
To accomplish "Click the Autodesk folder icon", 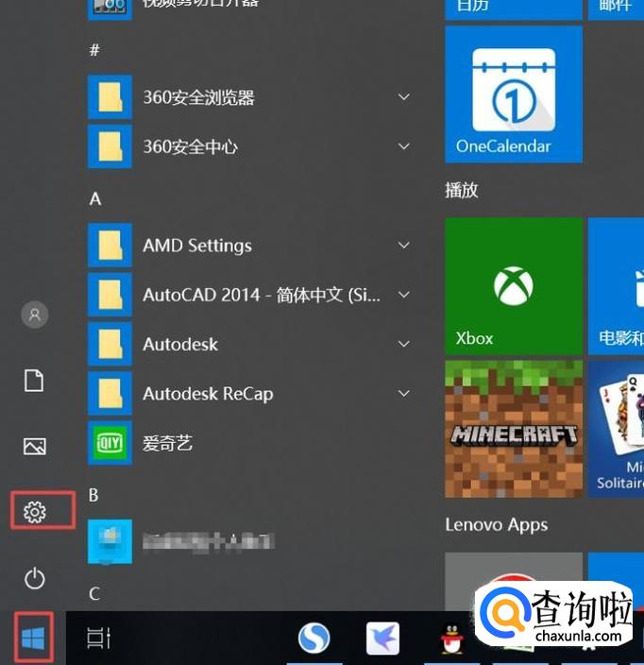I will [x=110, y=344].
